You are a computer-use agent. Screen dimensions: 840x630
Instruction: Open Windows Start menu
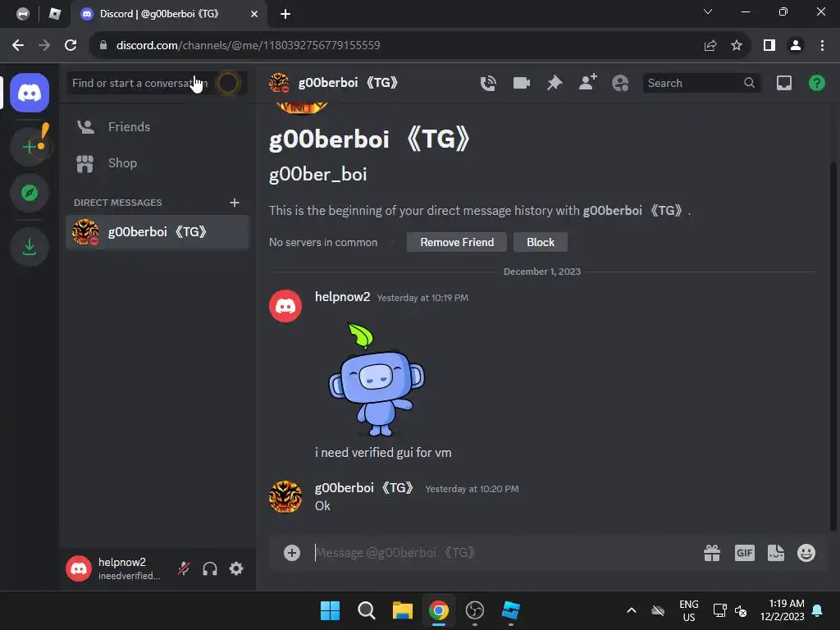click(330, 610)
